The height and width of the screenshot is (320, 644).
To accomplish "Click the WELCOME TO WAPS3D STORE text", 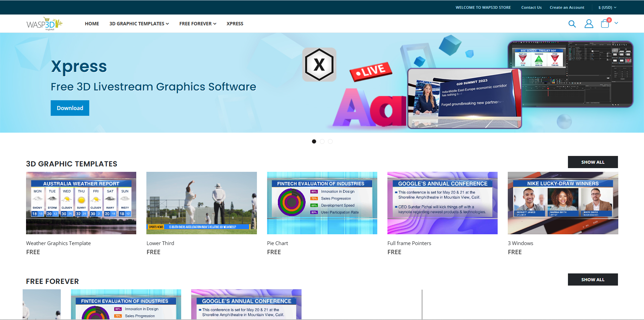I will click(483, 7).
